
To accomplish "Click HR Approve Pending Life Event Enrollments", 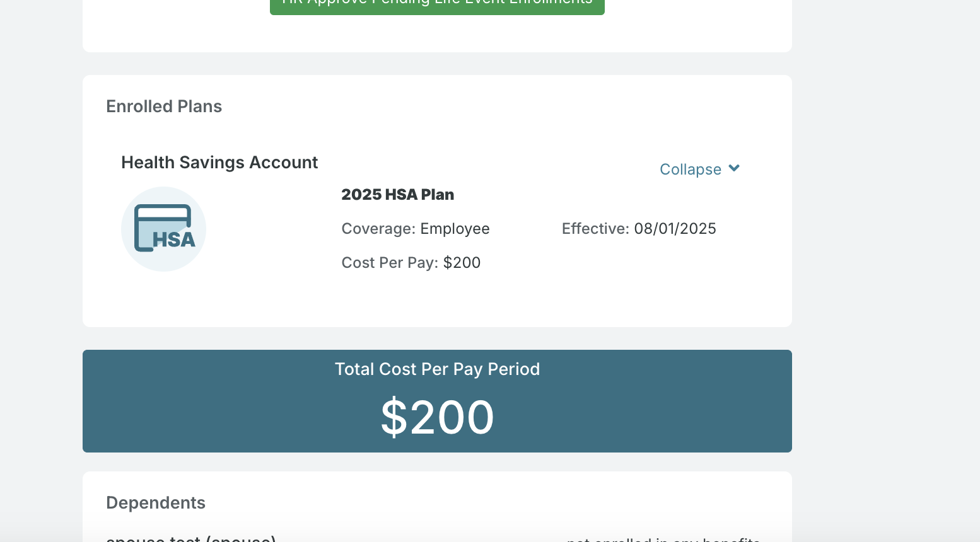I will pos(437,4).
